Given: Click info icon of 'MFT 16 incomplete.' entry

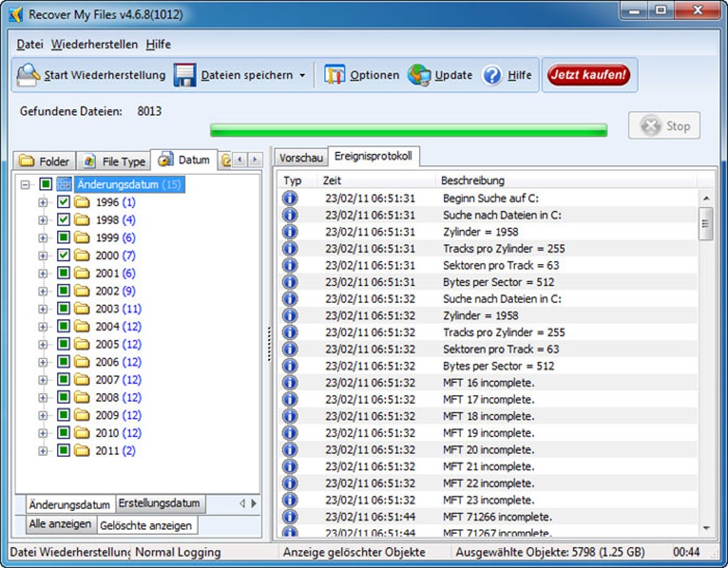Looking at the screenshot, I should [x=290, y=382].
